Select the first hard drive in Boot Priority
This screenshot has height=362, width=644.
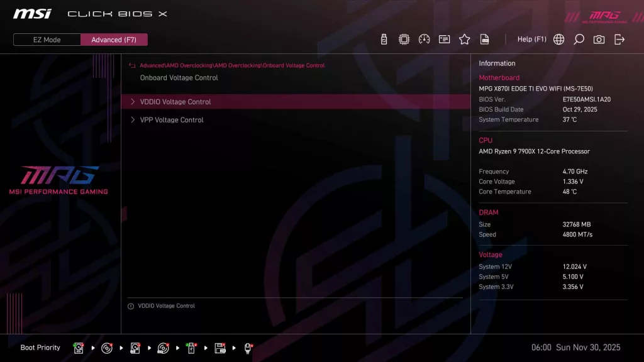point(78,347)
